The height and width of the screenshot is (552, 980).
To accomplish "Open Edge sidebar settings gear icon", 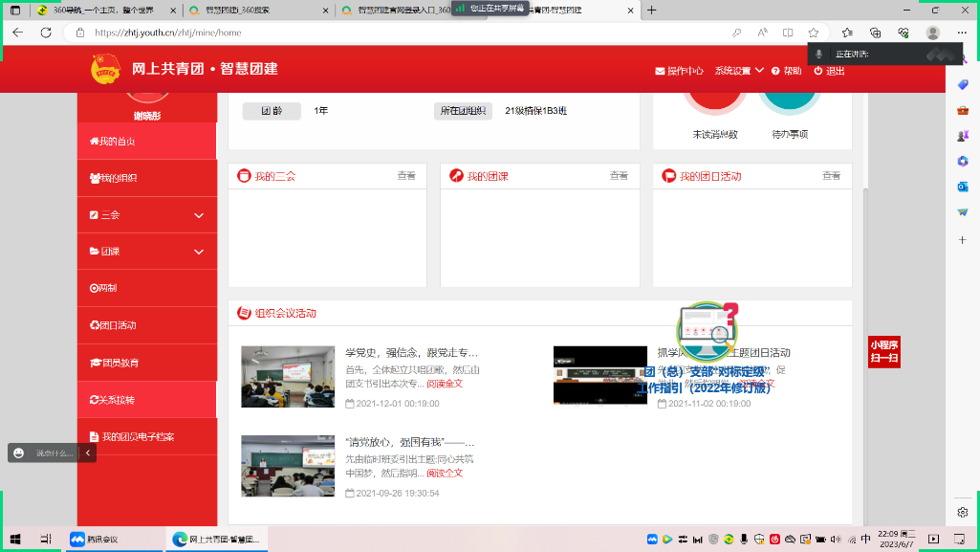I will 963,513.
